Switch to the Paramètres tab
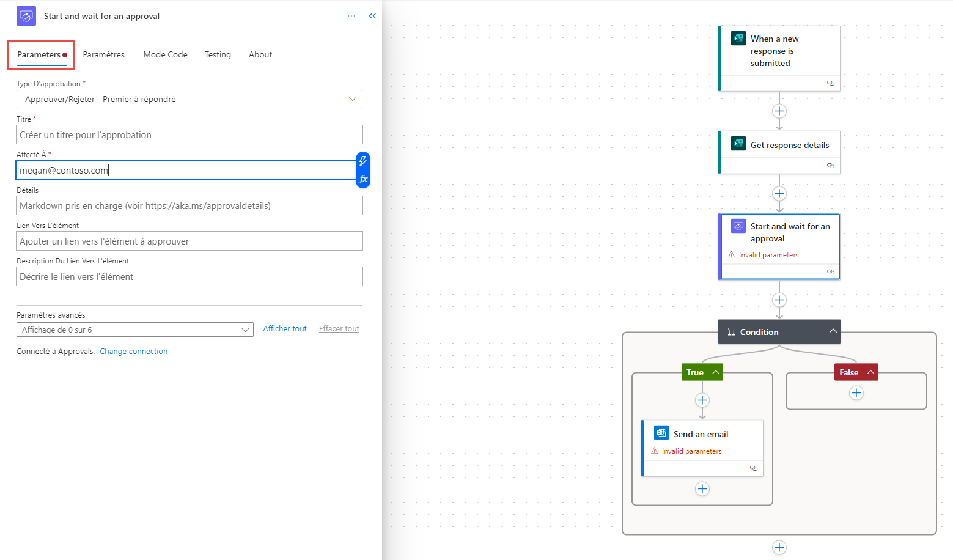Screen dimensions: 953x560 pos(104,55)
